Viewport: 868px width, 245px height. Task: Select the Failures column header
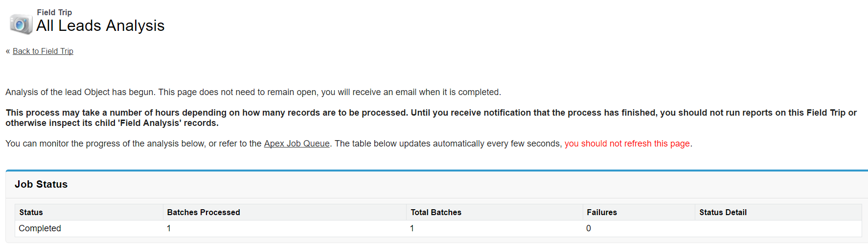point(602,212)
